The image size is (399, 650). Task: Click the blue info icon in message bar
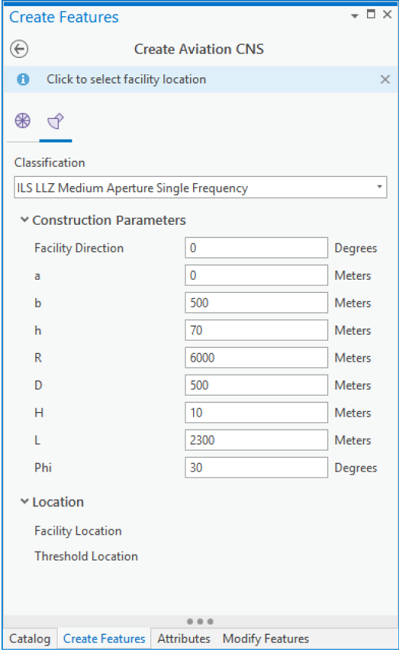tap(23, 79)
